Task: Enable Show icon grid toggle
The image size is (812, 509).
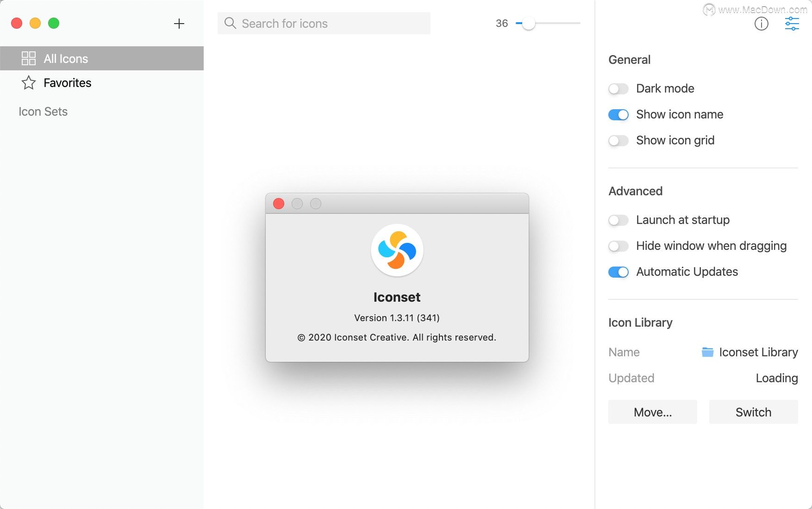Action: (x=618, y=140)
